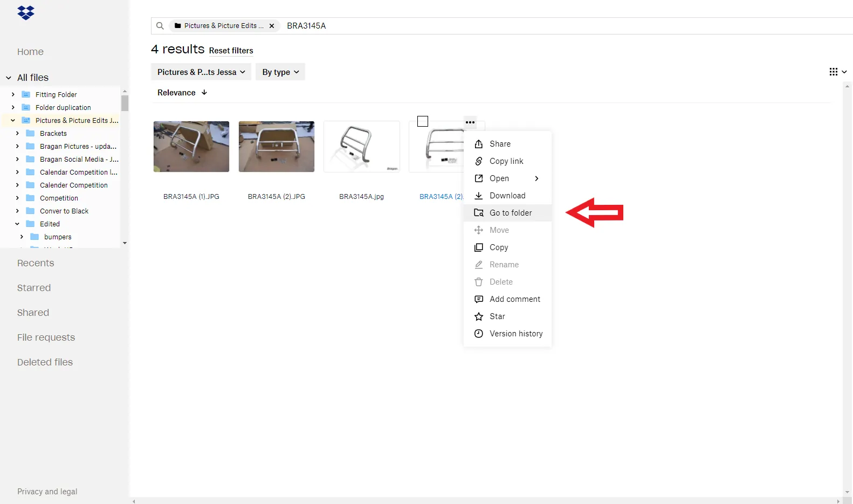Expand the bumpers folder node
Screen dimensions: 853x504
tap(22, 237)
